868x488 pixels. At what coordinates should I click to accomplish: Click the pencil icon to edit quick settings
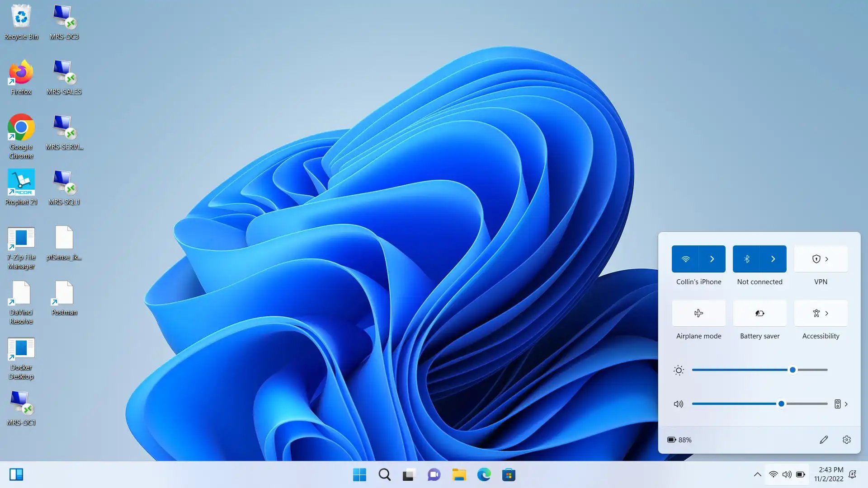point(824,440)
